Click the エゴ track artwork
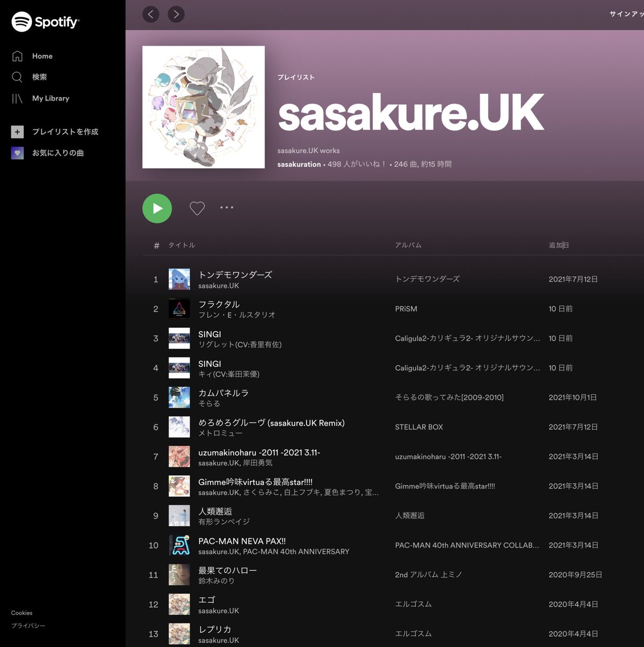The height and width of the screenshot is (647, 644). click(x=179, y=604)
